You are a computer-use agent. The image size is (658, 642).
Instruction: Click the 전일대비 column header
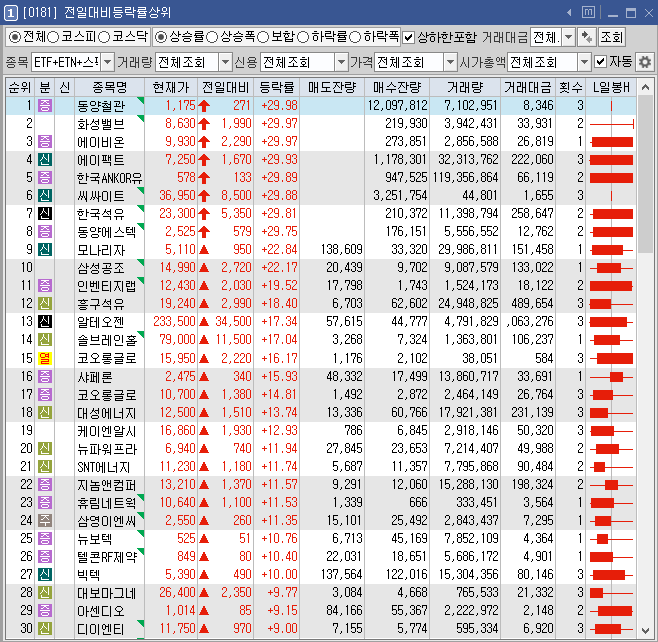point(225,87)
